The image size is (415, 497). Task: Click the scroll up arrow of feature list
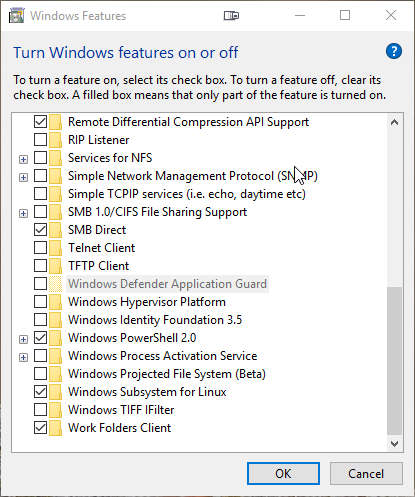394,122
